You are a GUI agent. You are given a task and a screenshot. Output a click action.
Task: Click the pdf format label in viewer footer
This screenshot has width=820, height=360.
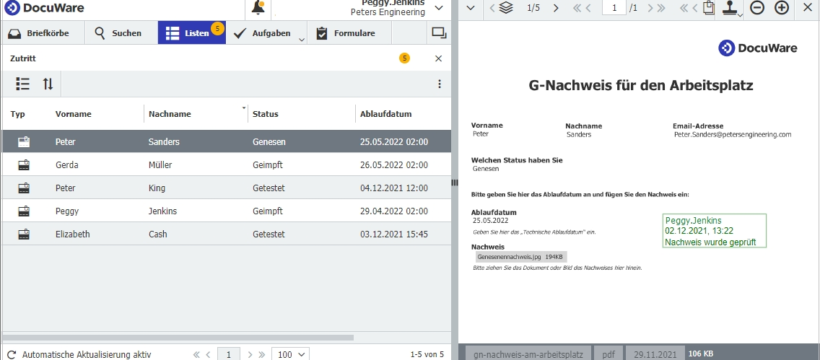(x=608, y=354)
